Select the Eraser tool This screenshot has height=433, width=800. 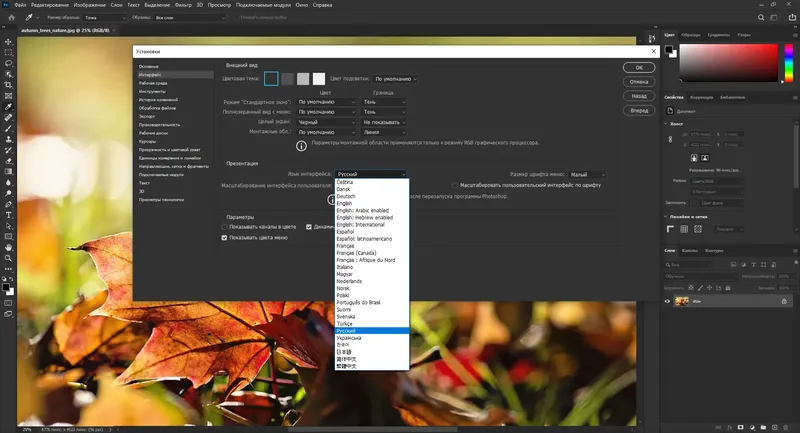[x=8, y=161]
